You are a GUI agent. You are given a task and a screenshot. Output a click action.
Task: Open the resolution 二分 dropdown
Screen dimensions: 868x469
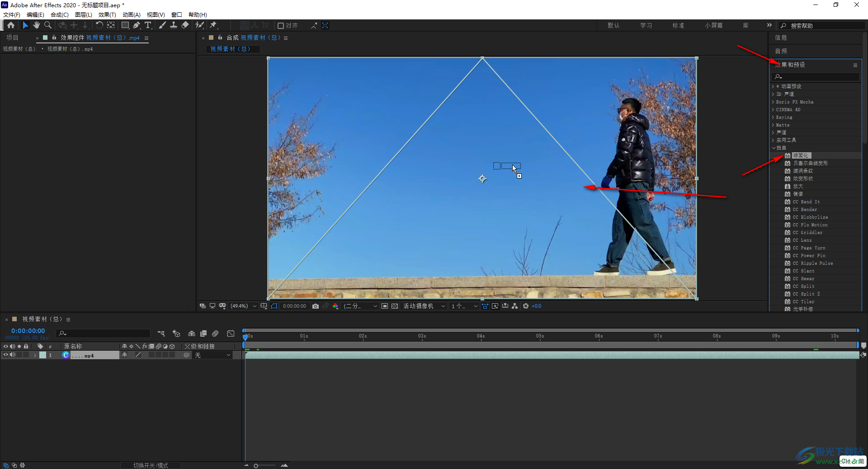click(360, 306)
